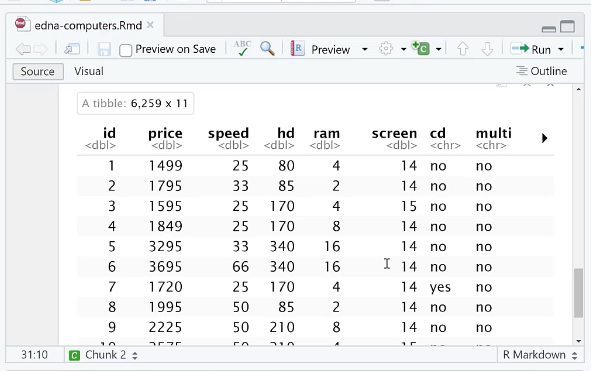The width and height of the screenshot is (591, 371).
Task: Click cursor position 31:10 in status bar
Action: pyautogui.click(x=34, y=355)
